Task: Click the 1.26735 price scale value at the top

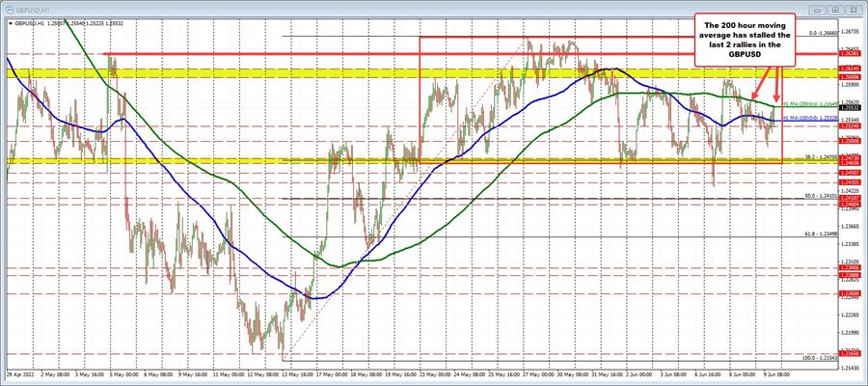Action: pyautogui.click(x=851, y=32)
